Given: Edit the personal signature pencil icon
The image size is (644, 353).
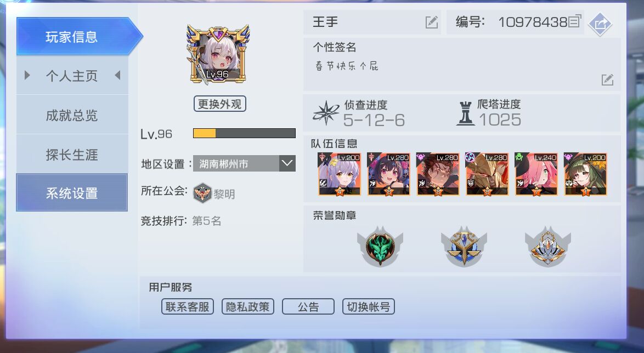Looking at the screenshot, I should (x=607, y=79).
